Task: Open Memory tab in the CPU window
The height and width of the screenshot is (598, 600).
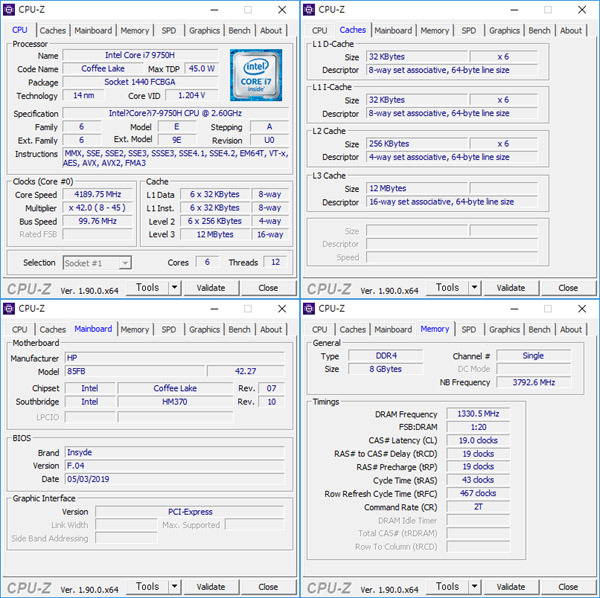Action: click(x=134, y=31)
